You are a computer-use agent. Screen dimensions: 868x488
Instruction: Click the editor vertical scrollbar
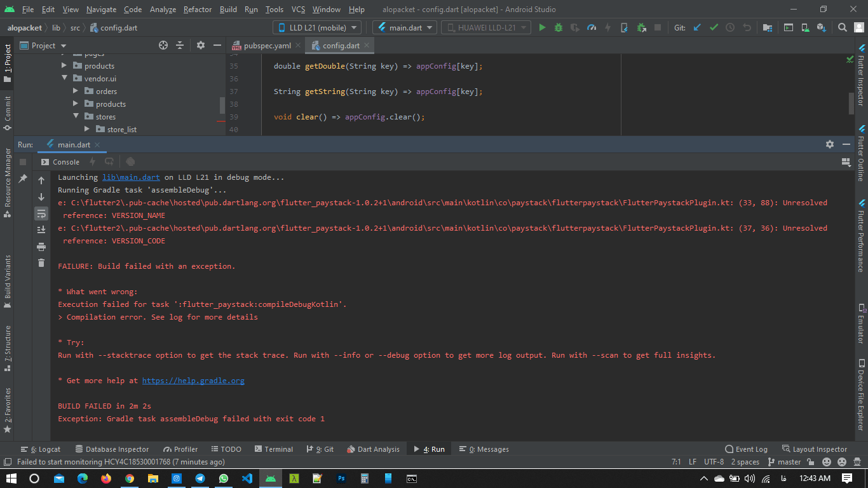point(850,102)
